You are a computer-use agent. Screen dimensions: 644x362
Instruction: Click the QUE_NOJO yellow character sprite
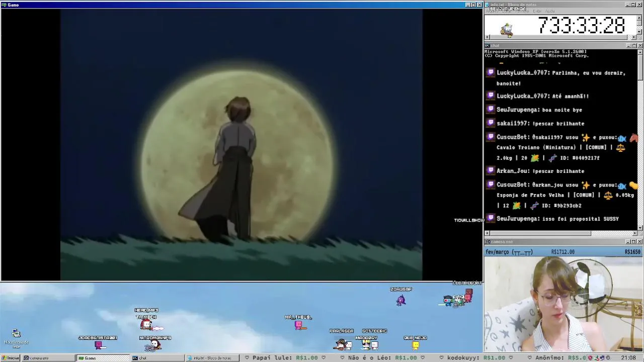tap(416, 345)
